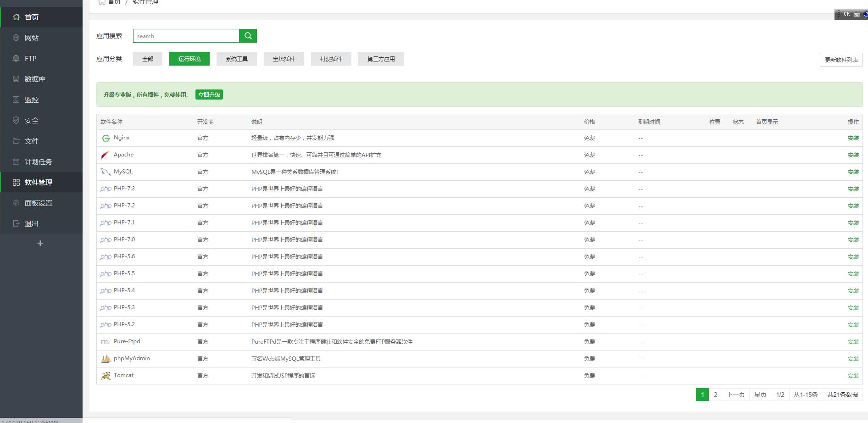Click the PHP-7.1 software name
The height and width of the screenshot is (423, 868).
click(x=124, y=223)
